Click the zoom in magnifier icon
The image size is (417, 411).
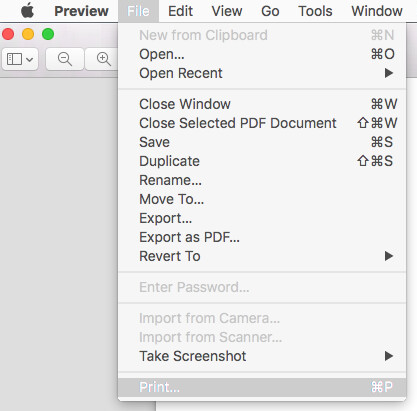tap(102, 59)
